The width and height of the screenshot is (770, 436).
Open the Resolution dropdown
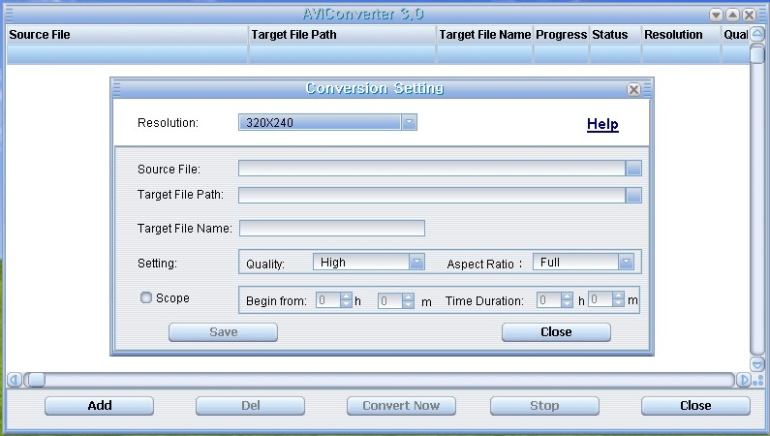(x=409, y=122)
